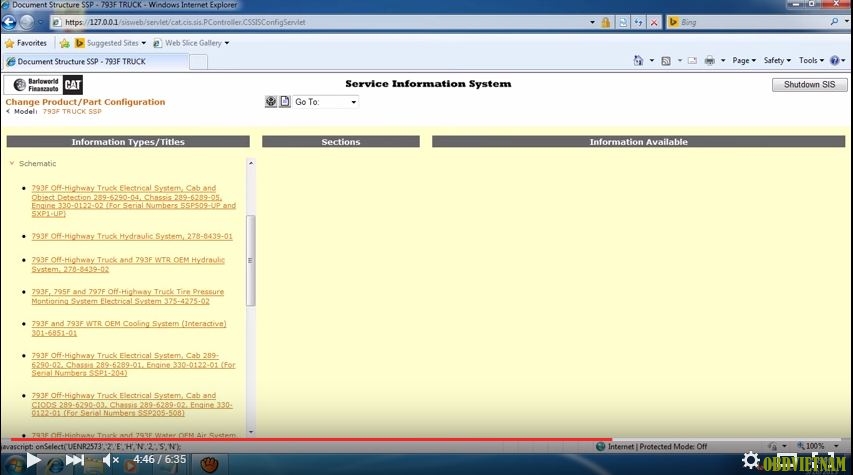Open the Suggested Sites dropdown
The height and width of the screenshot is (475, 853).
click(143, 43)
